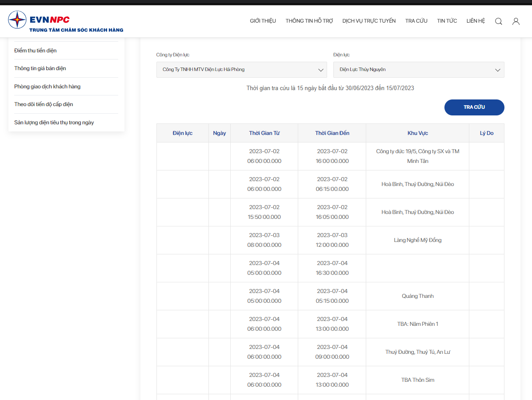Open Phòng giao dịch khách hàng link
The width and height of the screenshot is (532, 400).
pos(47,87)
